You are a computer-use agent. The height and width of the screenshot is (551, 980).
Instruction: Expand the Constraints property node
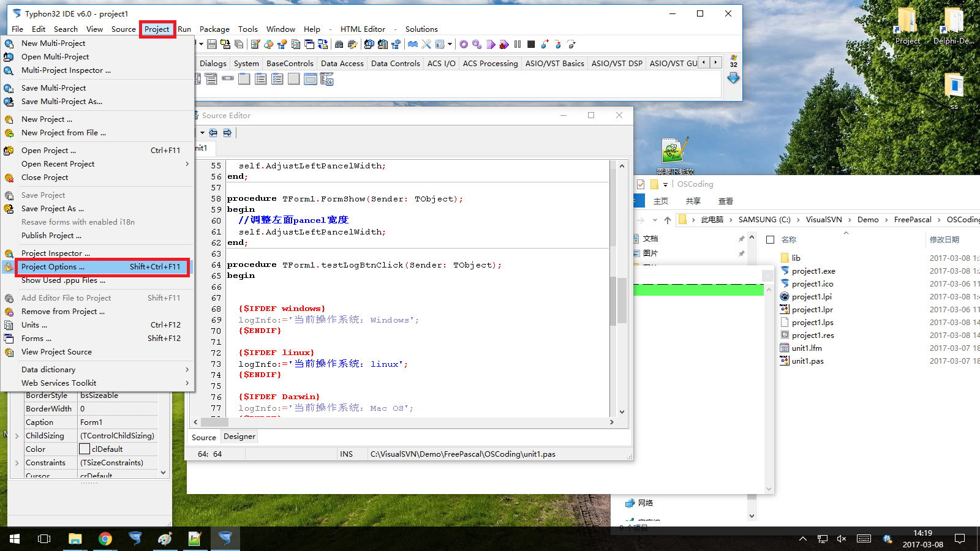[17, 463]
